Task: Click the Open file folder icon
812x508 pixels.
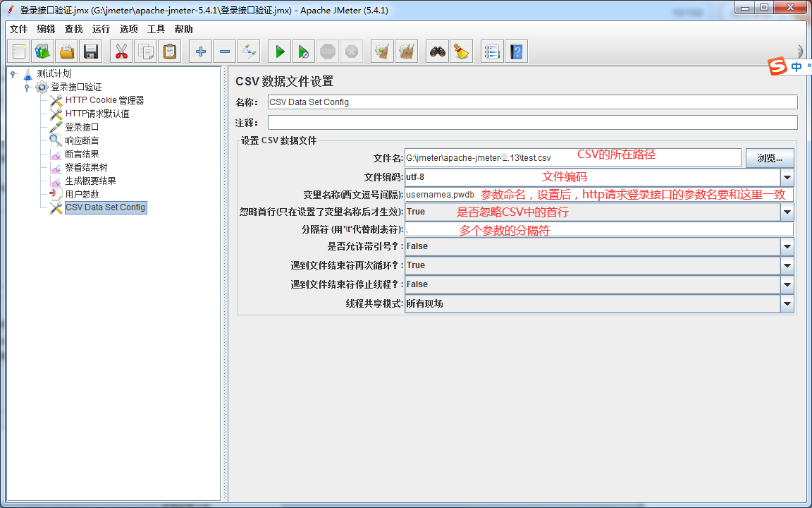Action: pyautogui.click(x=67, y=52)
